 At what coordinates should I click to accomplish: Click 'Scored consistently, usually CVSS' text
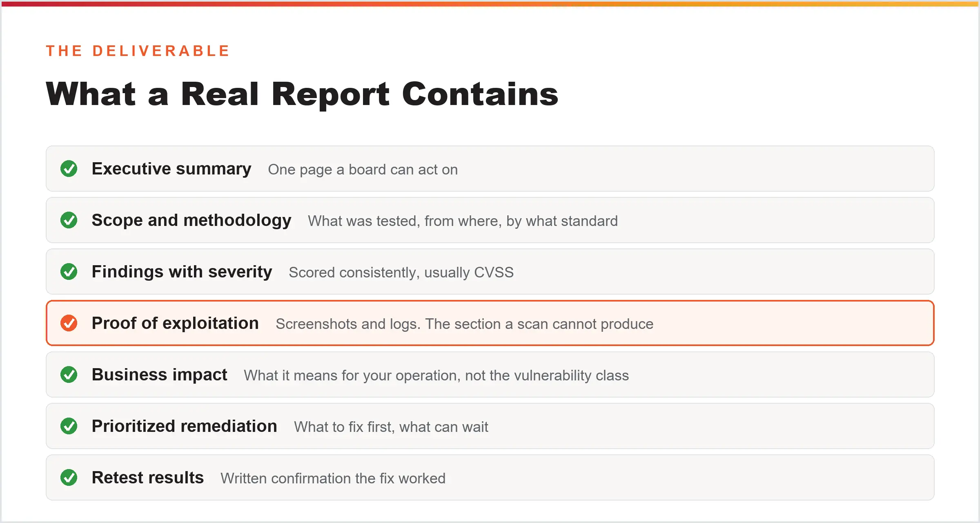coord(401,273)
